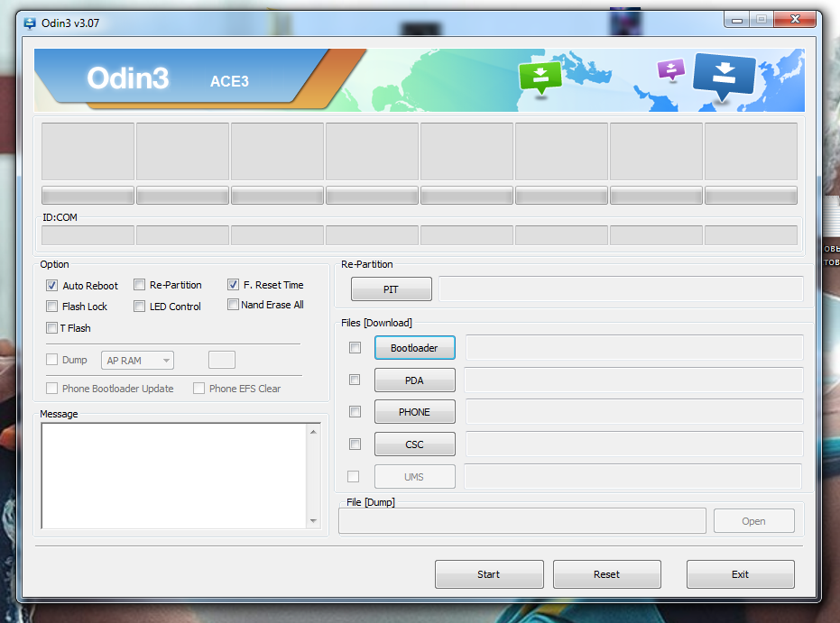Tick the Dump checkbox
Image resolution: width=840 pixels, height=623 pixels.
52,359
